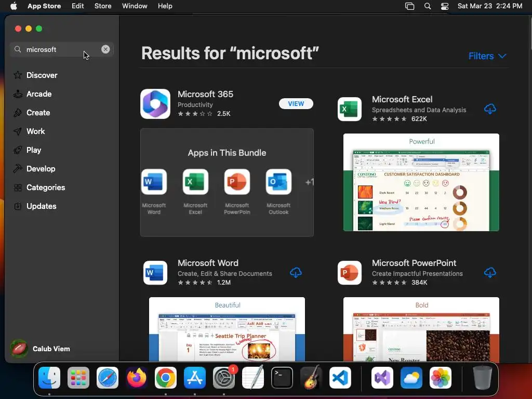
Task: Open the Microsoft 365 title link
Action: [x=205, y=94]
